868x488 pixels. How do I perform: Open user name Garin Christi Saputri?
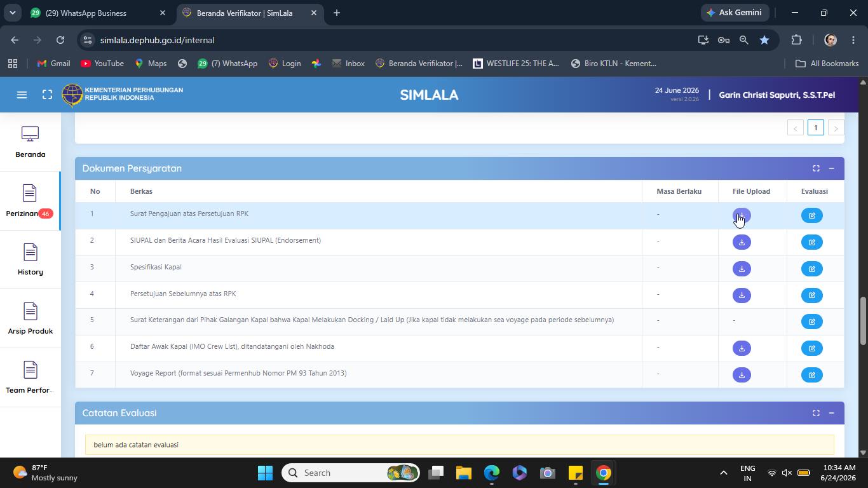[x=776, y=95]
